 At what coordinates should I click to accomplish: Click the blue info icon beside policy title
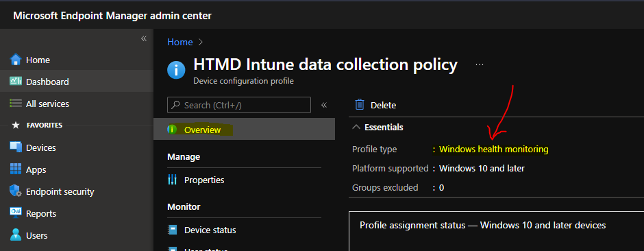point(176,70)
